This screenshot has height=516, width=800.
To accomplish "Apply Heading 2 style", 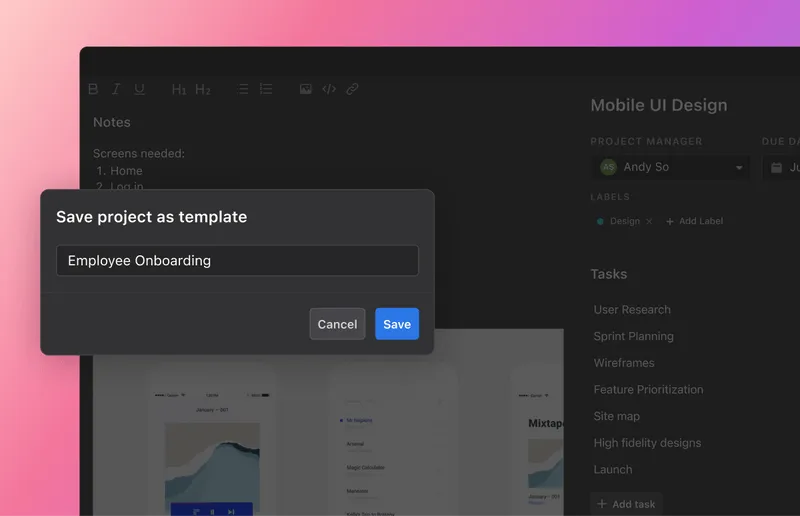I will pos(203,89).
